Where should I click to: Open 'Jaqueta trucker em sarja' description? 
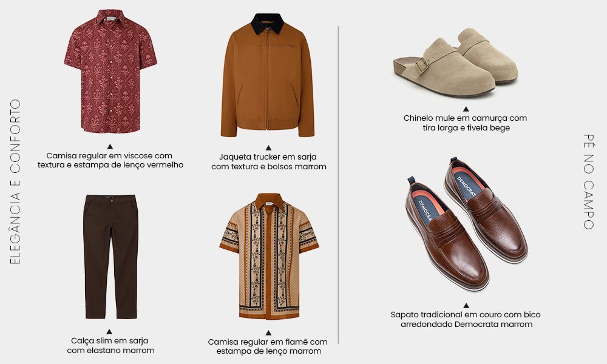(x=269, y=162)
